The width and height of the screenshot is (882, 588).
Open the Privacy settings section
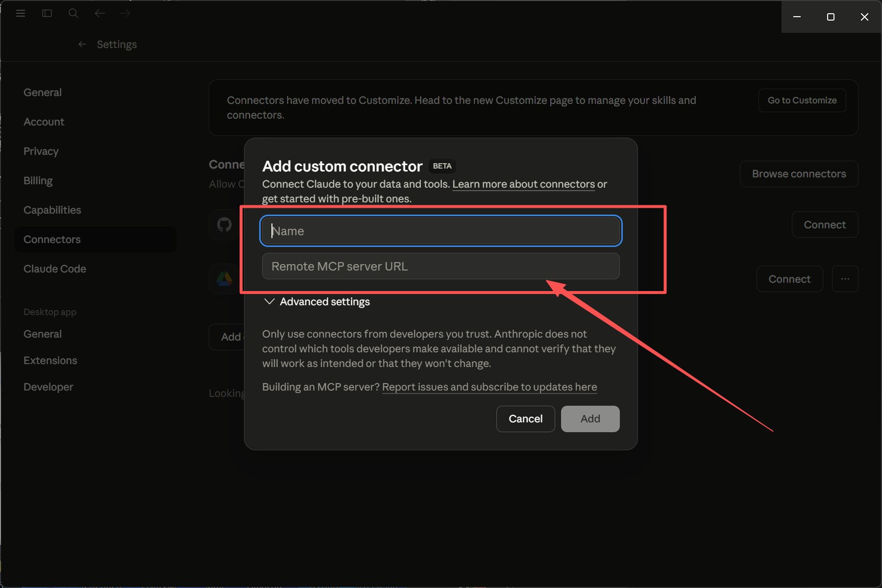coord(41,151)
